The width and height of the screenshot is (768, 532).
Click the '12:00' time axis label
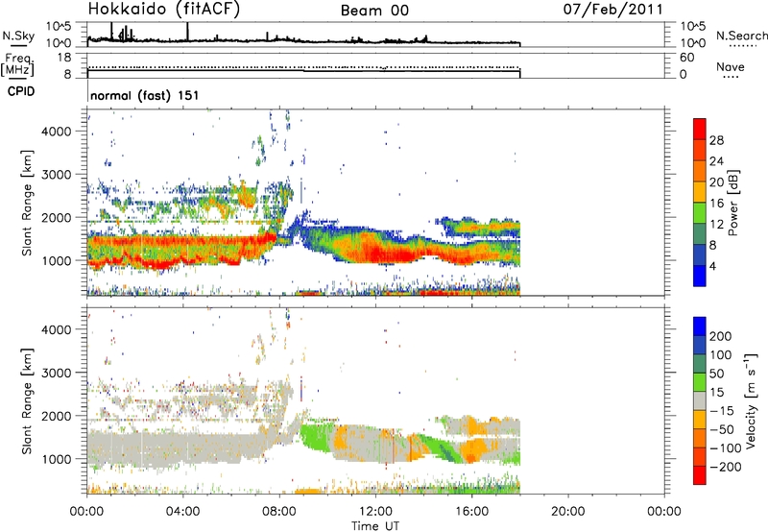[x=375, y=512]
